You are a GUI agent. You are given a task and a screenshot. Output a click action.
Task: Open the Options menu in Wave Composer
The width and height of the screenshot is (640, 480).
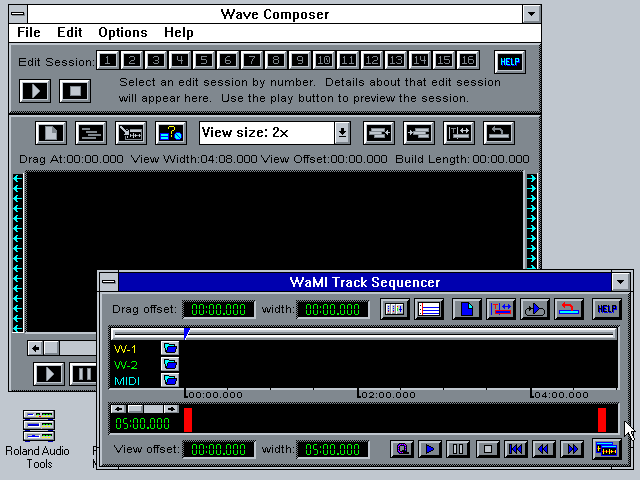(122, 32)
